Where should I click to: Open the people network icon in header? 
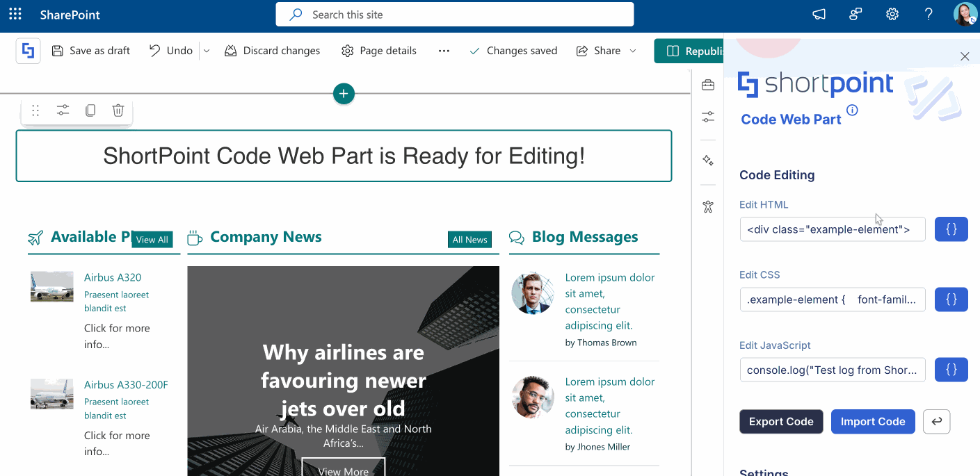click(x=856, y=15)
